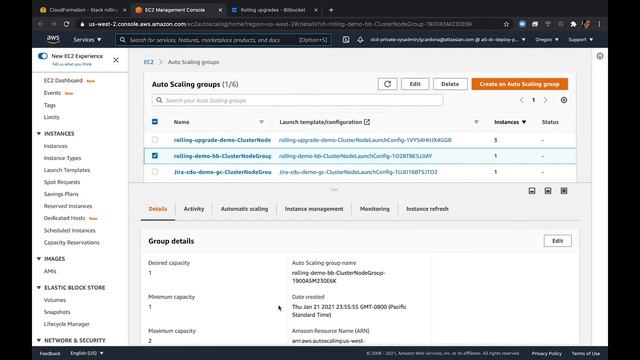This screenshot has height=360, width=640.
Task: Collapse the ELASTIC BLOCK STORE section
Action: [x=39, y=287]
